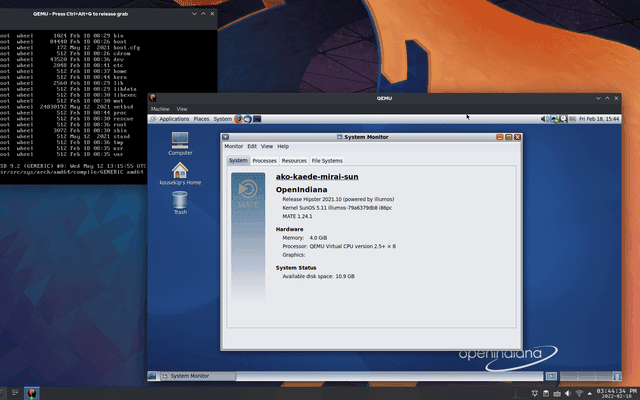Viewport: 640px width, 400px height.
Task: Select the System tab
Action: [238, 160]
